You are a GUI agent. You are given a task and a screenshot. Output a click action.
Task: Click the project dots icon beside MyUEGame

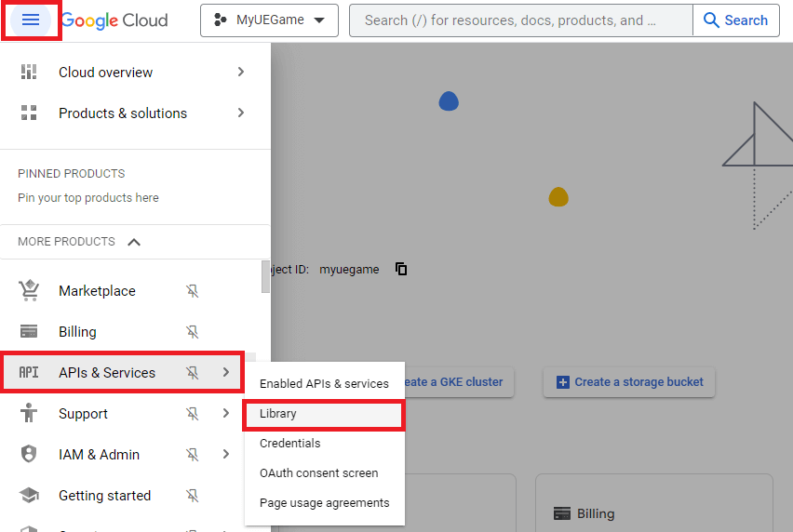[x=220, y=20]
